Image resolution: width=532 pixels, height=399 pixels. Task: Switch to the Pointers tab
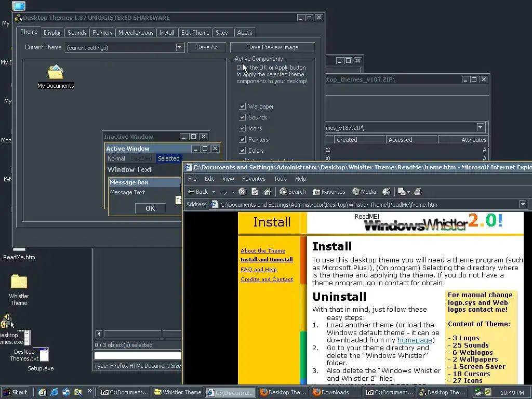point(102,33)
